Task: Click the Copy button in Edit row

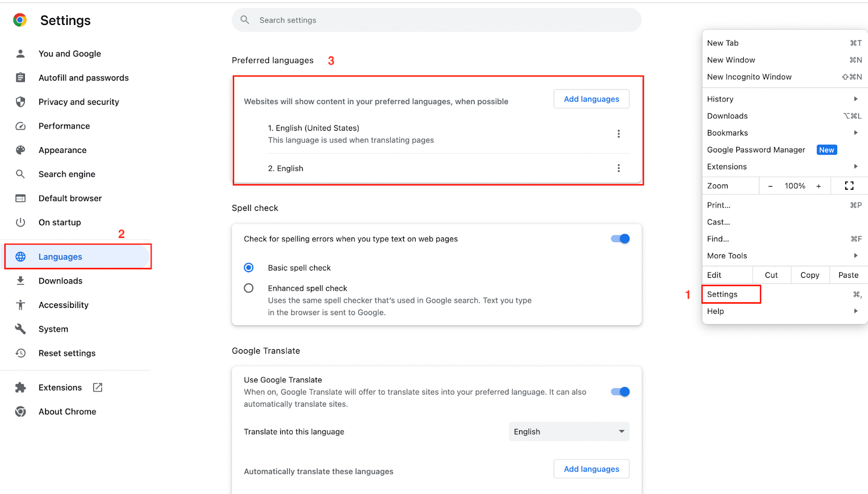Action: [809, 275]
